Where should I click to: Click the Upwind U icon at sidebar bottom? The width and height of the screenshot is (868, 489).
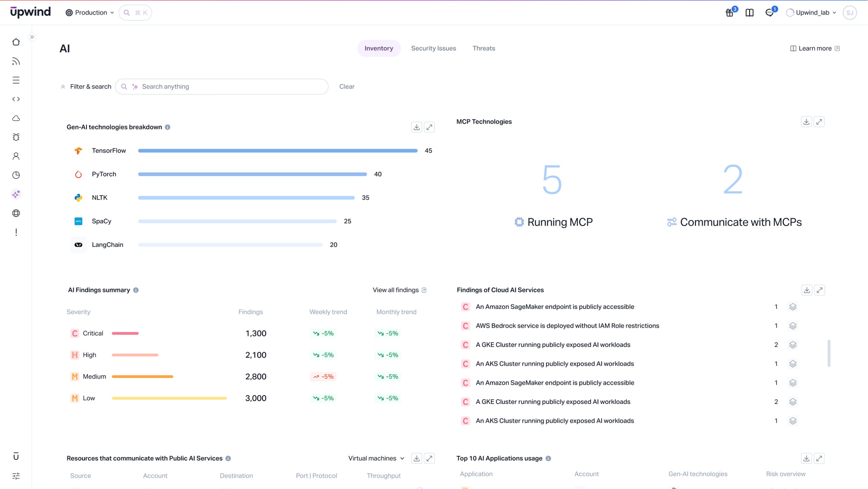coord(16,456)
